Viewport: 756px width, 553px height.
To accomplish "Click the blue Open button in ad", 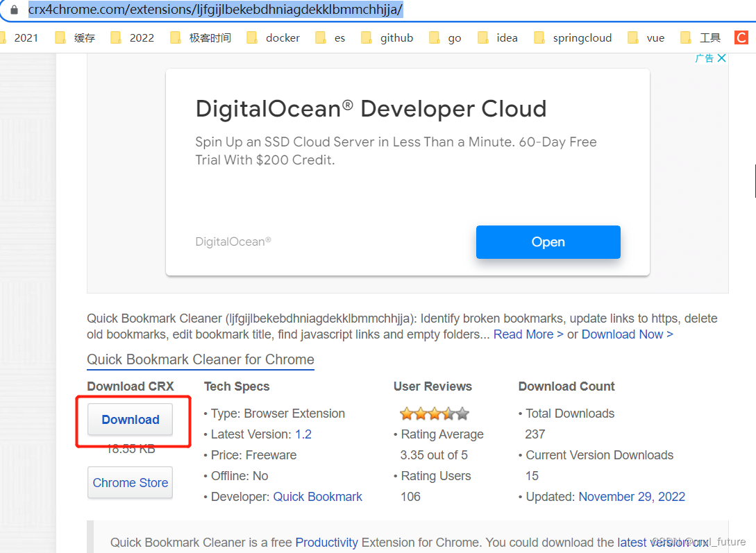I will (548, 242).
